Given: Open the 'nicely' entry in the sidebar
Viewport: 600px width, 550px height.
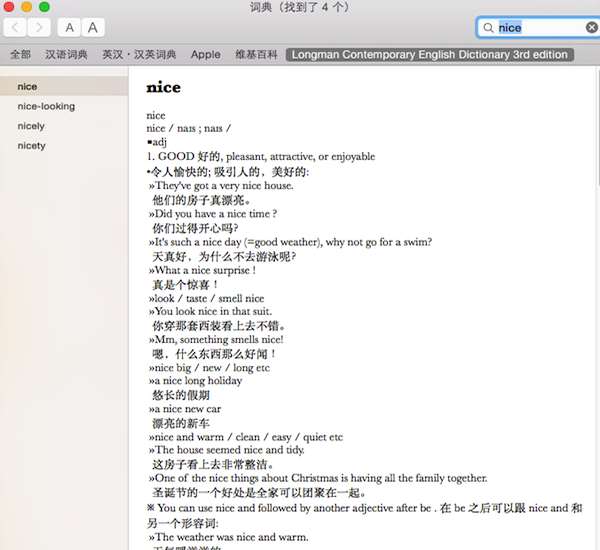Looking at the screenshot, I should click(64, 126).
